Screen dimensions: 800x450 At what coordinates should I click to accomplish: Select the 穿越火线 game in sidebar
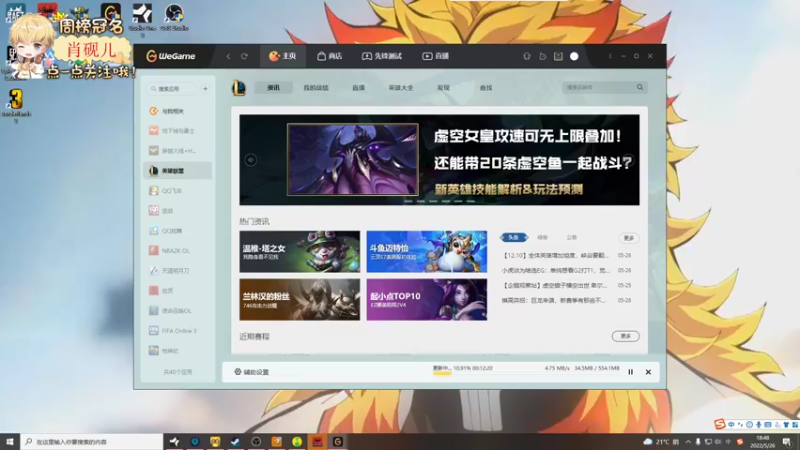pyautogui.click(x=178, y=151)
